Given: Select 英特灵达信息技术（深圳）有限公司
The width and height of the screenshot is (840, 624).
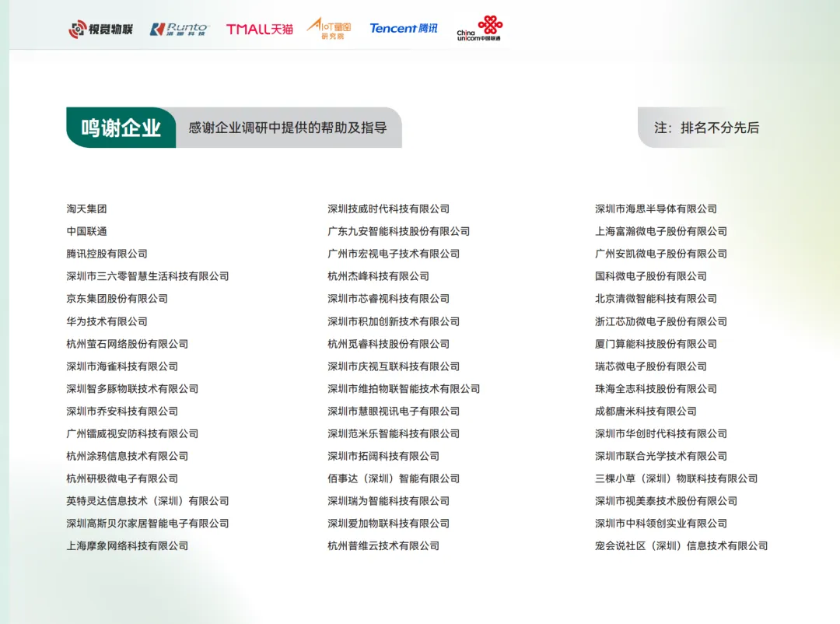Looking at the screenshot, I should (x=148, y=501).
